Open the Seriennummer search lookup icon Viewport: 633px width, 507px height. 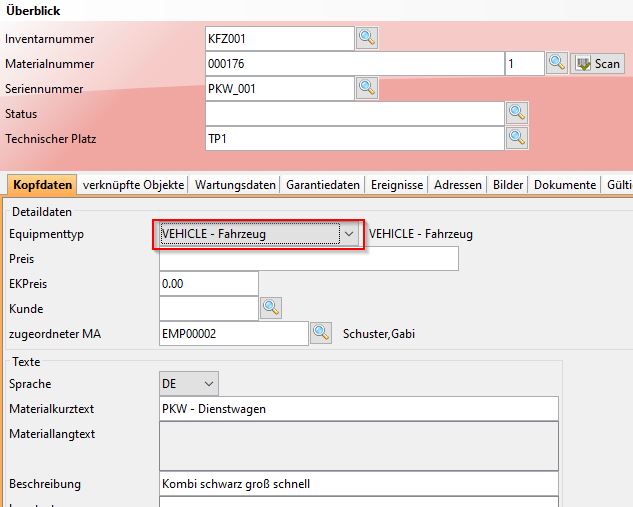tap(367, 88)
